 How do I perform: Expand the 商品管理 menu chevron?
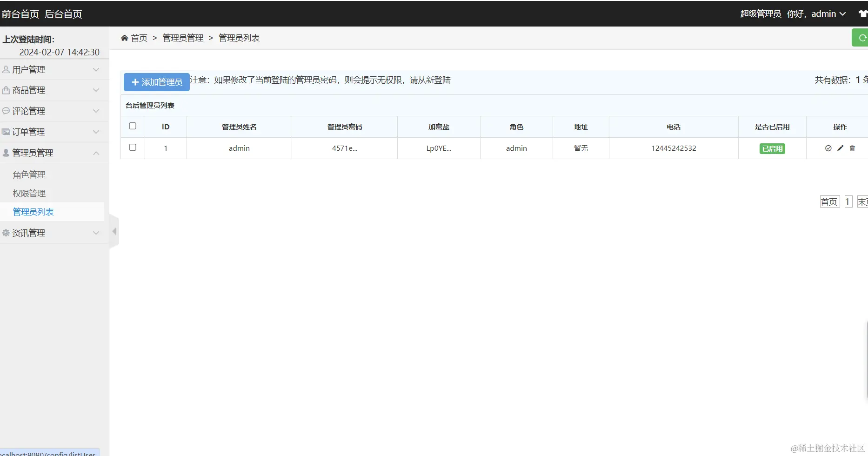point(96,90)
